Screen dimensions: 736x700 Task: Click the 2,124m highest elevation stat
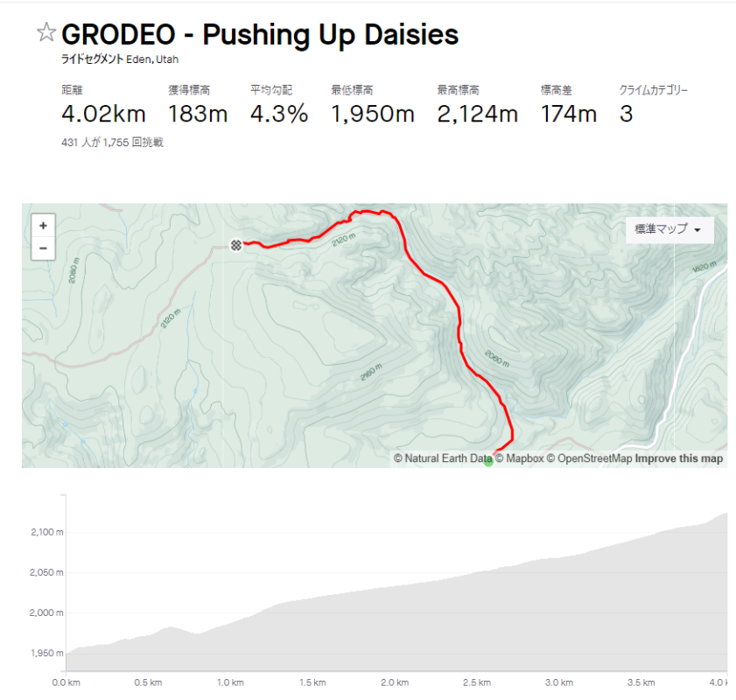pyautogui.click(x=477, y=114)
